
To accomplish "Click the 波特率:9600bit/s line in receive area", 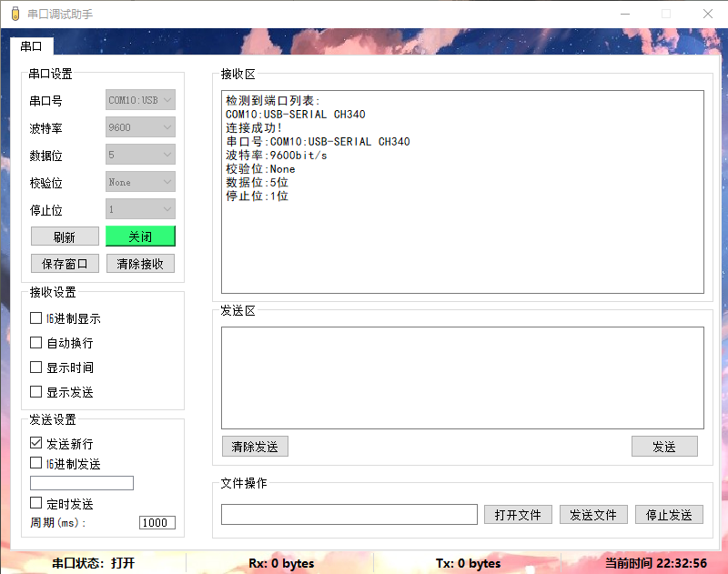I will pyautogui.click(x=277, y=155).
